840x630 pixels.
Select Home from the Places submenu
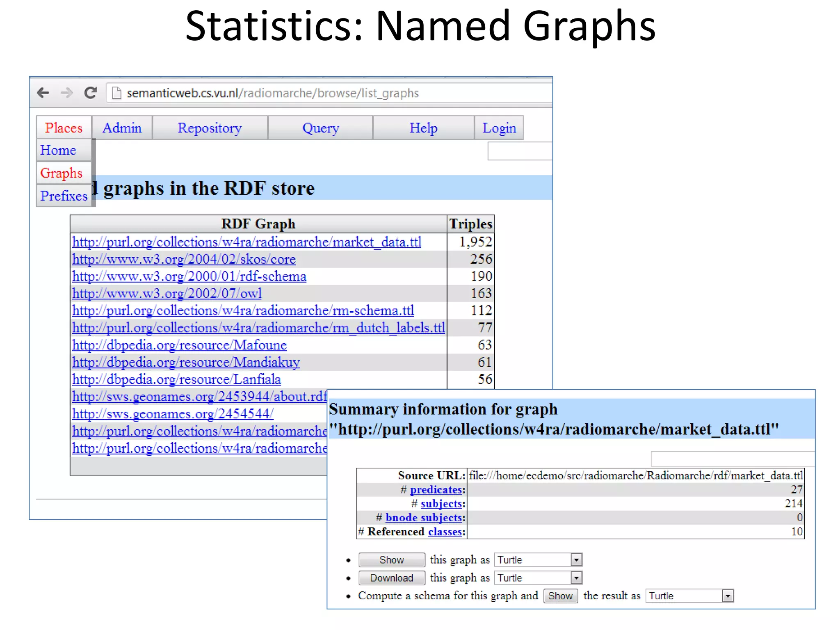point(64,150)
